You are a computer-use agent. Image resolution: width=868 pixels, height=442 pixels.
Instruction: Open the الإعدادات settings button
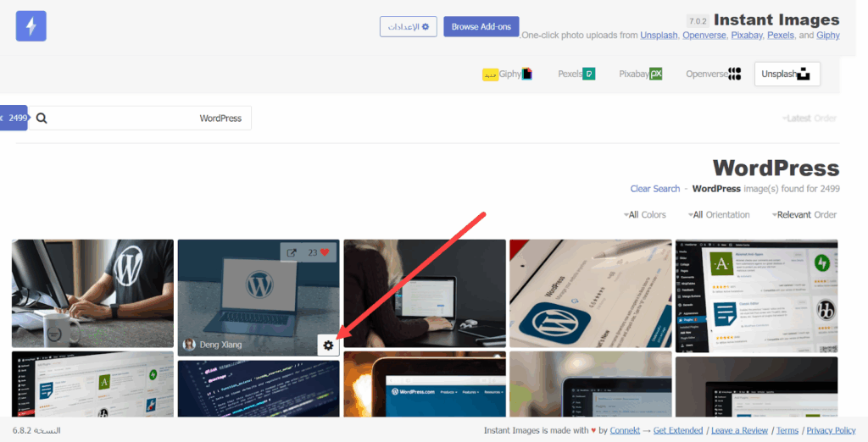pyautogui.click(x=408, y=26)
